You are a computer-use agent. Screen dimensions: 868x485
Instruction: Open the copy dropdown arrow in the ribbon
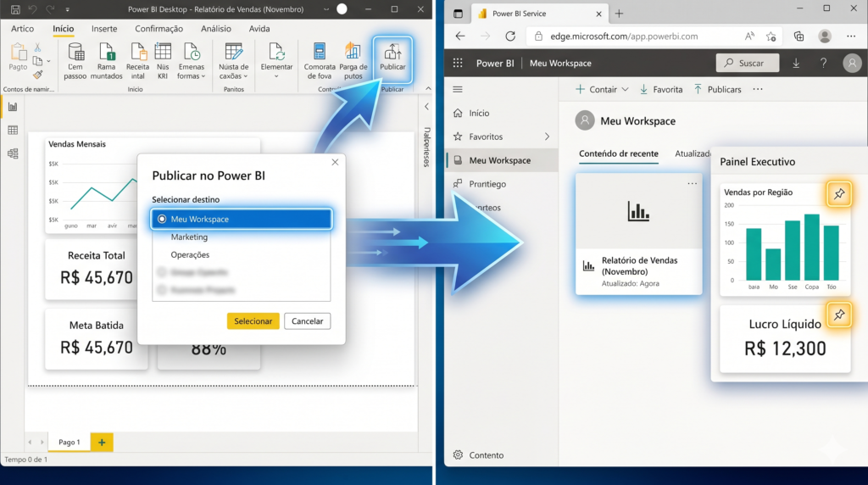click(48, 61)
